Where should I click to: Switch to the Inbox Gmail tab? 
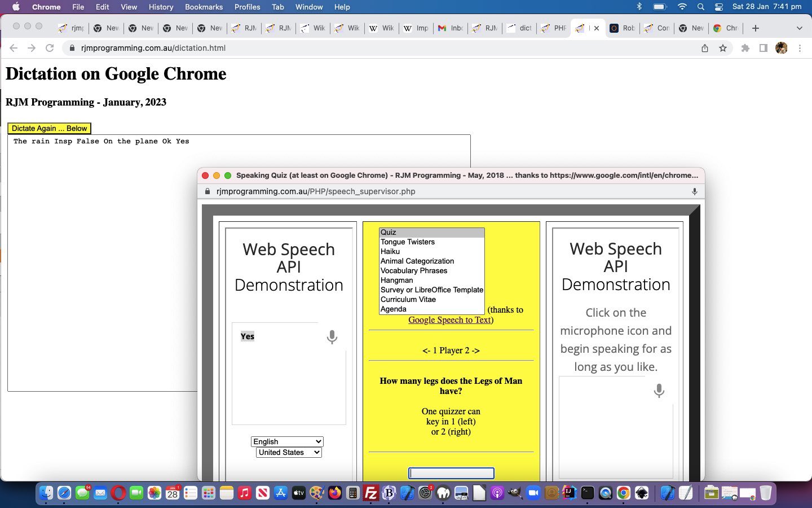tap(451, 28)
